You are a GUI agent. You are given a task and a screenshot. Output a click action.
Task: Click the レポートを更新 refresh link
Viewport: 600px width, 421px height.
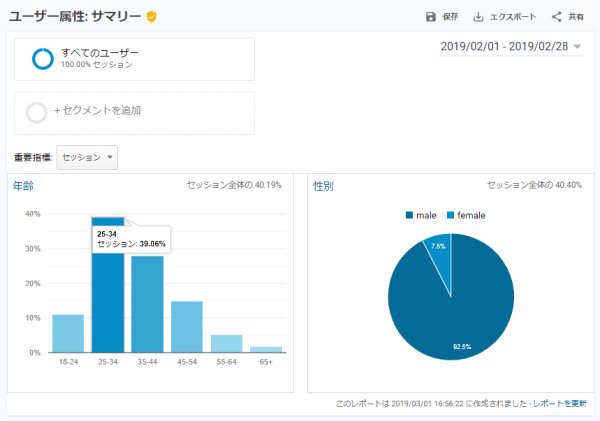(x=560, y=403)
